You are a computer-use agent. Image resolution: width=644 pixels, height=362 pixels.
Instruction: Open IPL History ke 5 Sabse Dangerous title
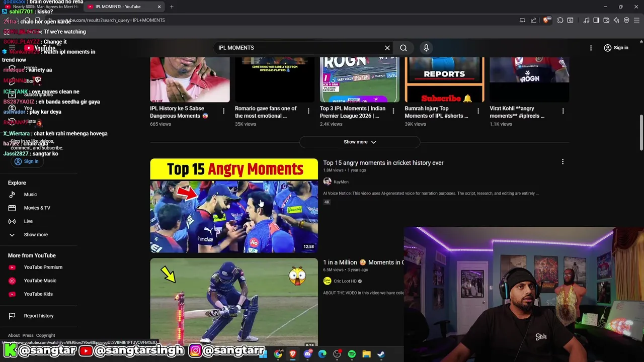pos(179,112)
